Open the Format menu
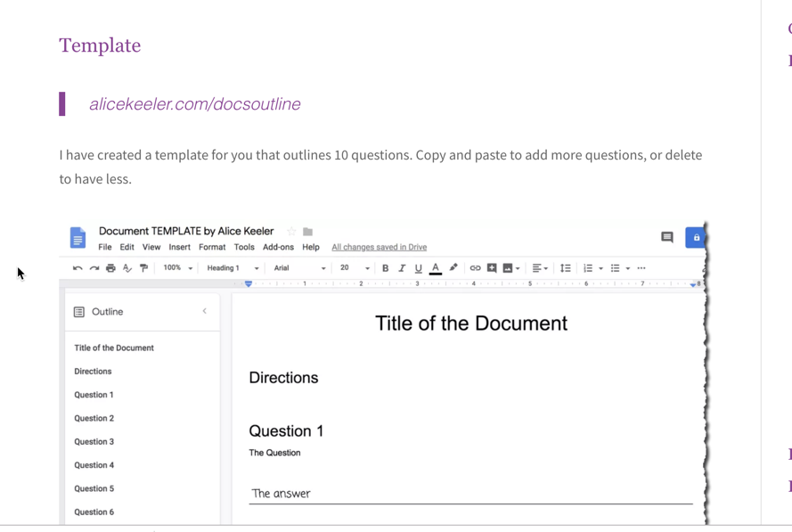This screenshot has width=792, height=532. click(x=212, y=247)
